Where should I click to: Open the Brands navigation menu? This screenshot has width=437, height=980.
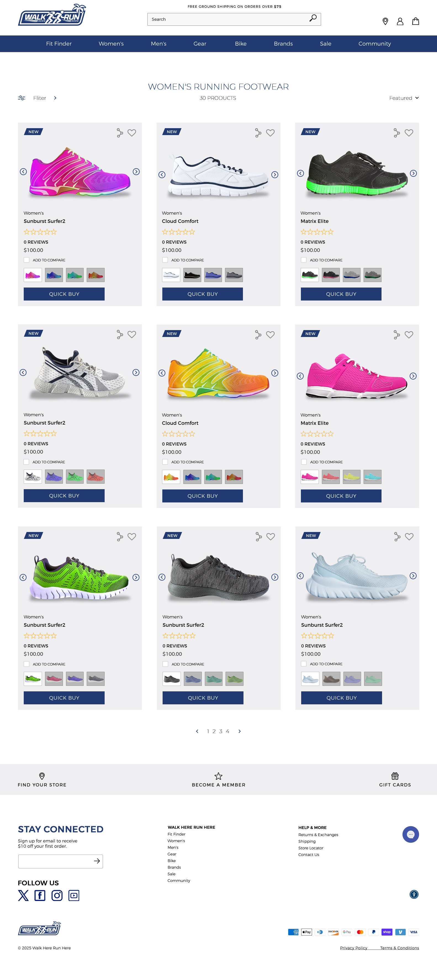(x=283, y=44)
